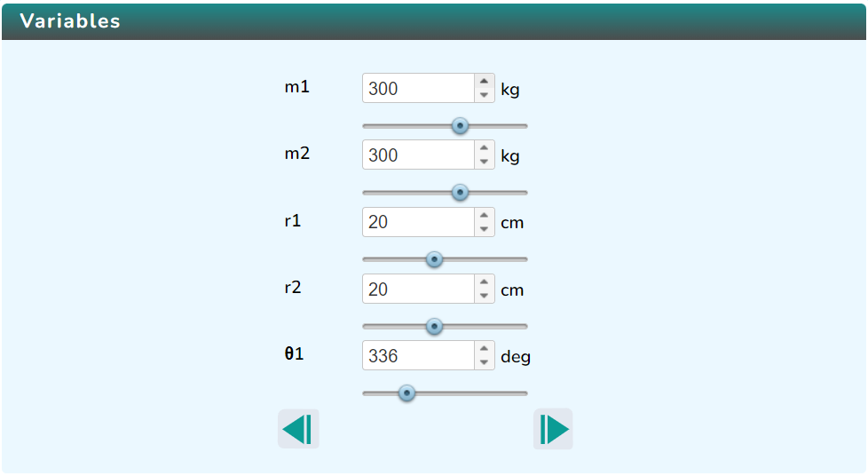Screen dimensions: 868x476
Task: Increase r1 using the up arrow
Action: (x=484, y=216)
